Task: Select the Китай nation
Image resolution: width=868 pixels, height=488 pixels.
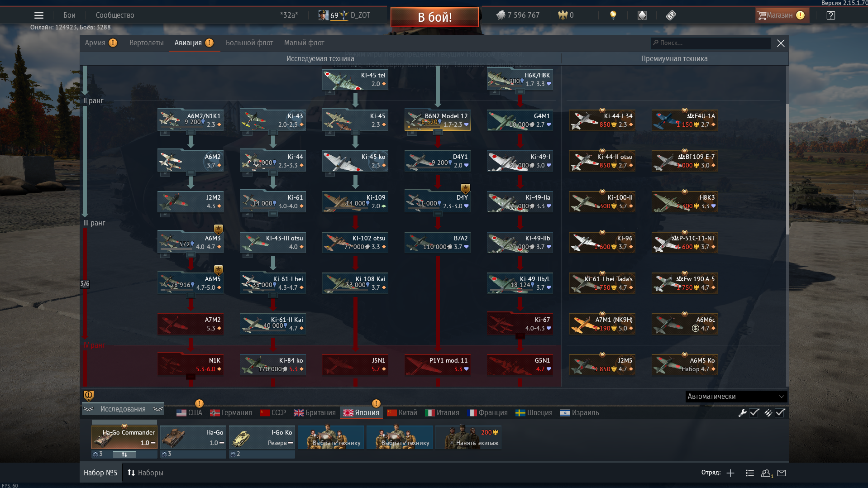Action: click(402, 413)
